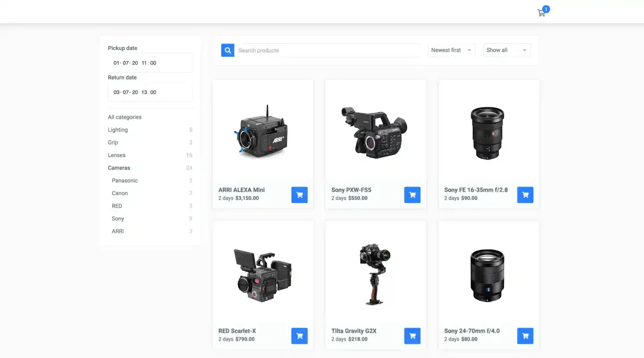Click the blue search magnifier icon

[228, 50]
